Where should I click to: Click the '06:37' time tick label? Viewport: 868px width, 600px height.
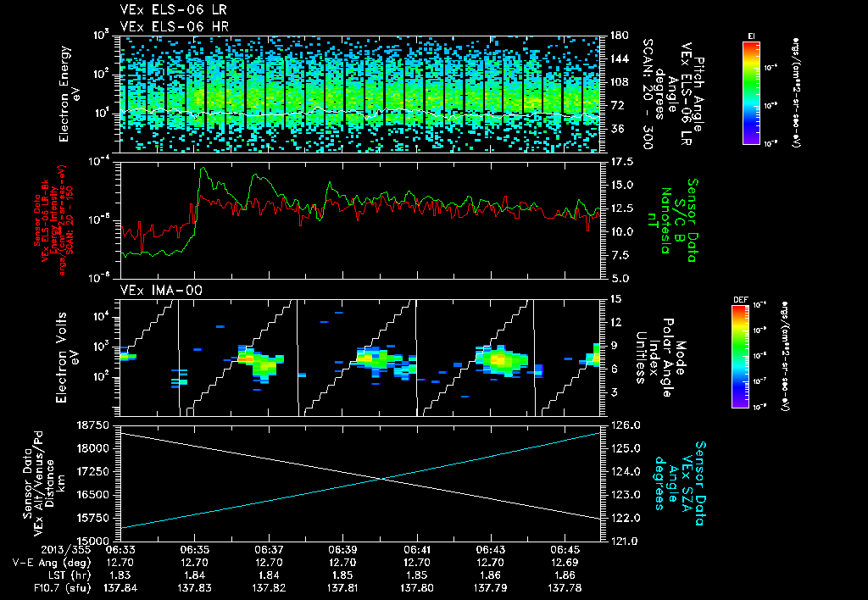(269, 550)
